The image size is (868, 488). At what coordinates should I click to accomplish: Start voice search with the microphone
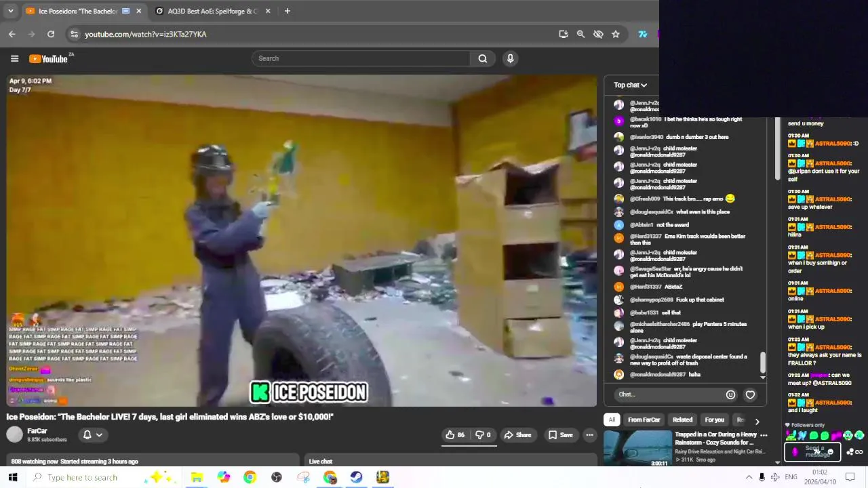pos(511,58)
